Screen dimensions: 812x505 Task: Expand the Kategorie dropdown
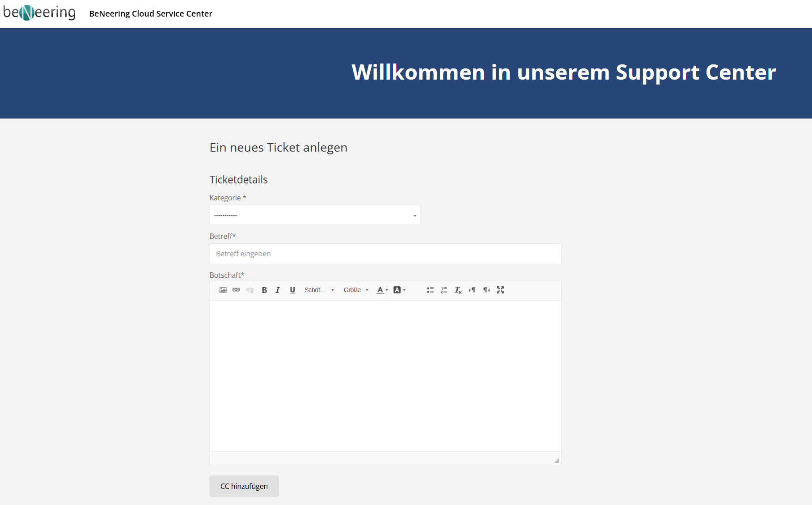(x=315, y=215)
